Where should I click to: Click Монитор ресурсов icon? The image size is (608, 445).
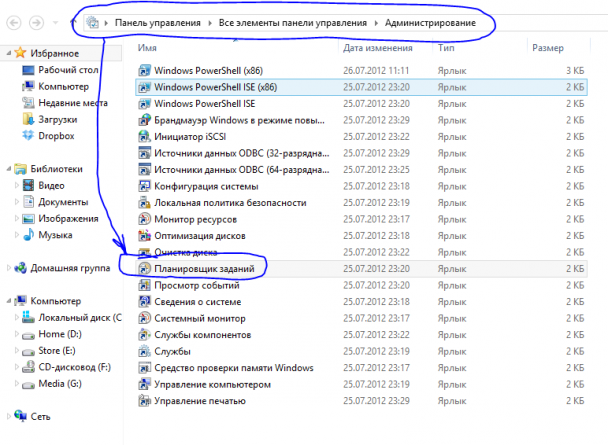pyautogui.click(x=144, y=219)
